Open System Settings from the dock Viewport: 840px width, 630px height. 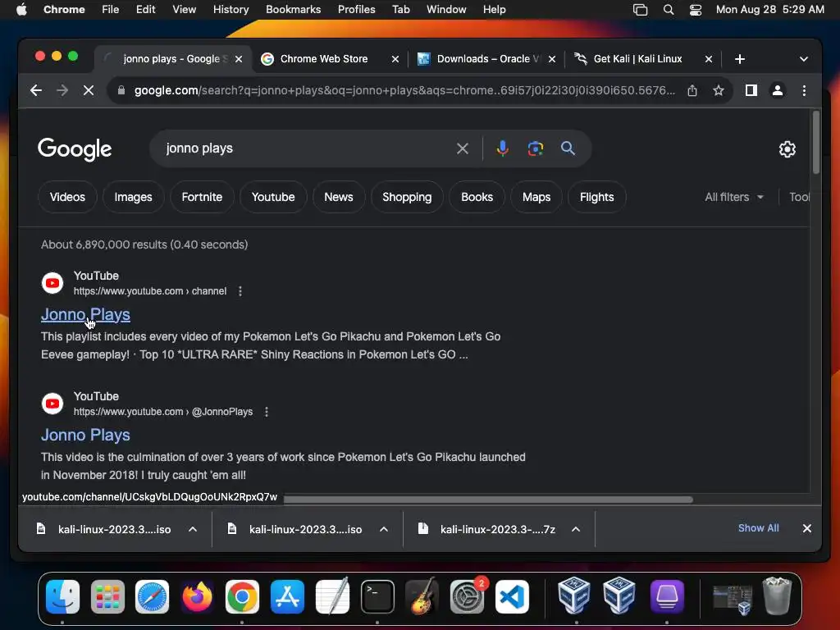pos(467,596)
